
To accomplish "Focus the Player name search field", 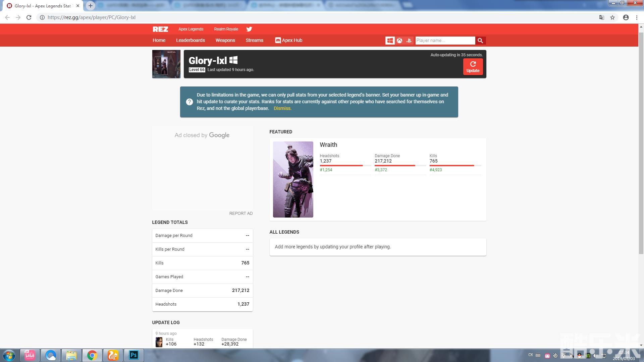I will (x=445, y=41).
